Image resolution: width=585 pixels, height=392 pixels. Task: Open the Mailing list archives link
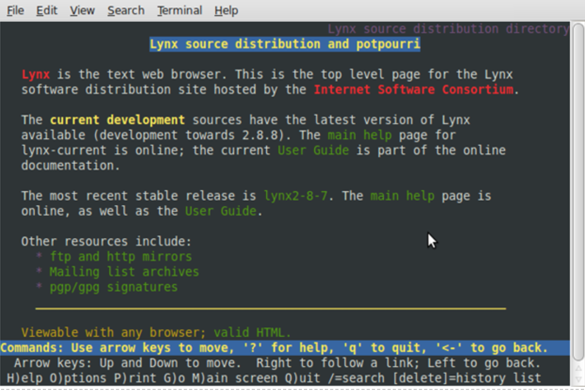point(124,272)
